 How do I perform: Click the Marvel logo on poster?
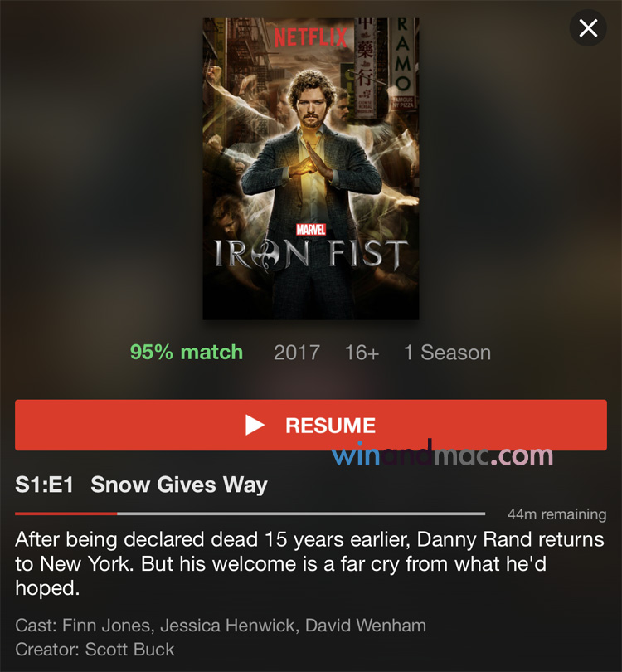[x=311, y=230]
